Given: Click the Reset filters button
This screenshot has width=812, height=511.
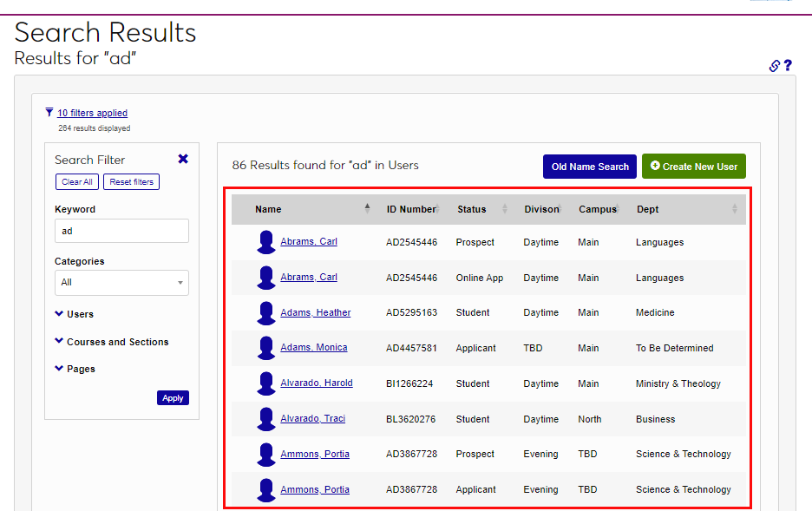Looking at the screenshot, I should (x=131, y=182).
